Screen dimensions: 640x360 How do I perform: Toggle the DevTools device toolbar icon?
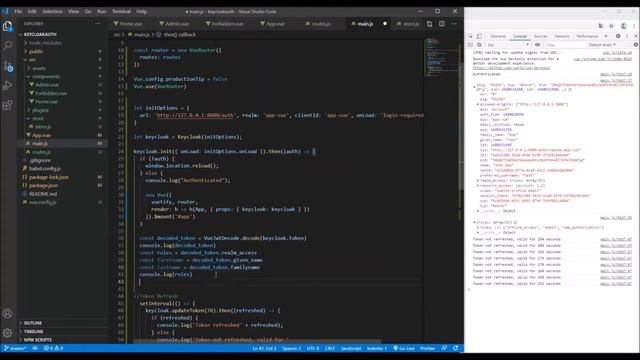point(479,36)
